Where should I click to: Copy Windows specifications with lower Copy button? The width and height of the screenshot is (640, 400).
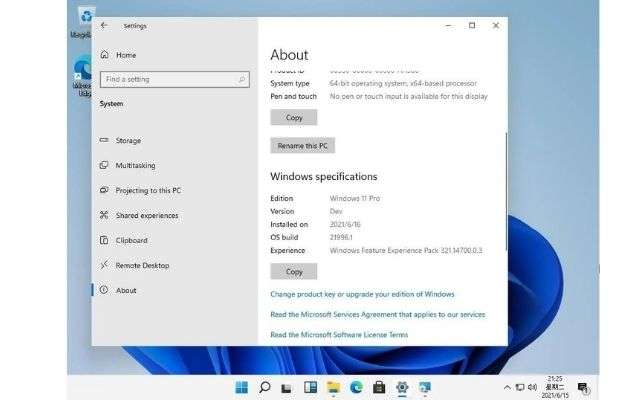[293, 271]
